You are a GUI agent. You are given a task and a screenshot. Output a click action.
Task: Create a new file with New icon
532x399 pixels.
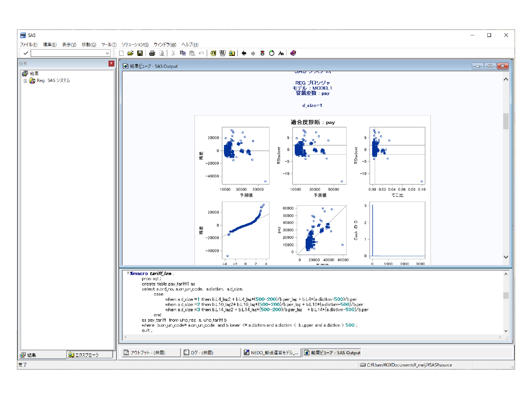tap(122, 53)
